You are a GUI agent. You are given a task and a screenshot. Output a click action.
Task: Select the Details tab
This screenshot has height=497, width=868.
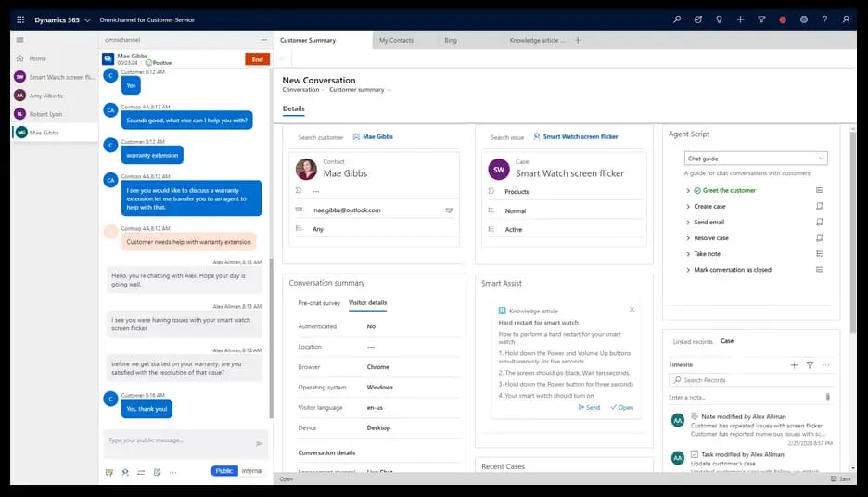[293, 108]
